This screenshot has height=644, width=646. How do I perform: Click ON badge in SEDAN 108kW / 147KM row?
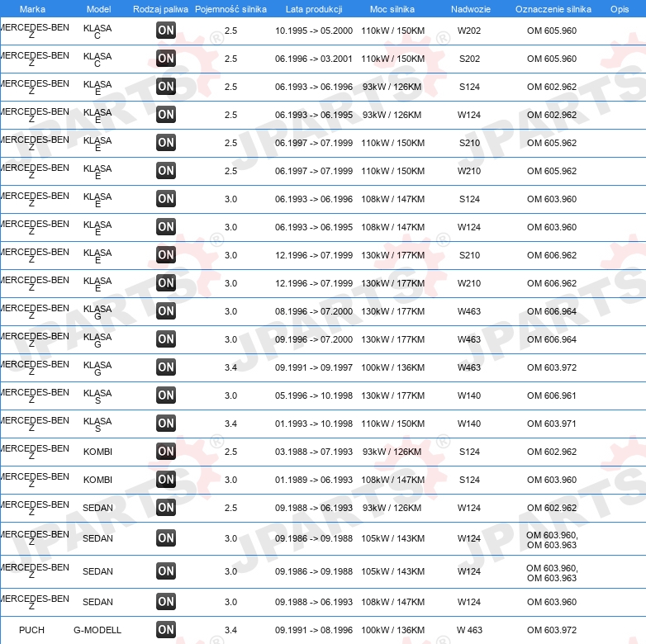(166, 602)
